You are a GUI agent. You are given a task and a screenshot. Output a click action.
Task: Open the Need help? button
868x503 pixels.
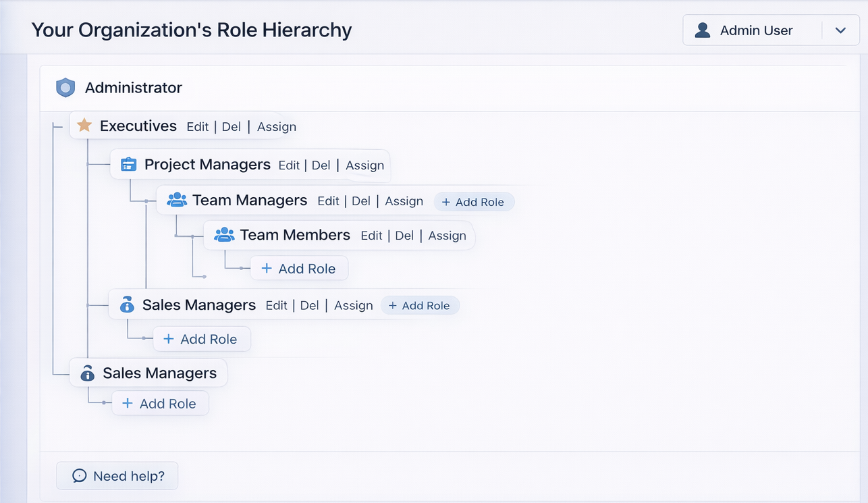point(117,476)
